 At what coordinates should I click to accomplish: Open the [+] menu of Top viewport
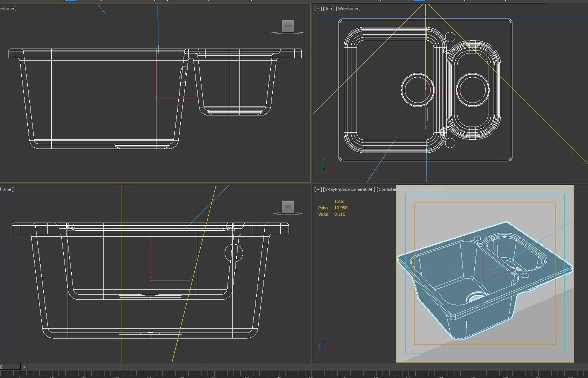pos(318,8)
